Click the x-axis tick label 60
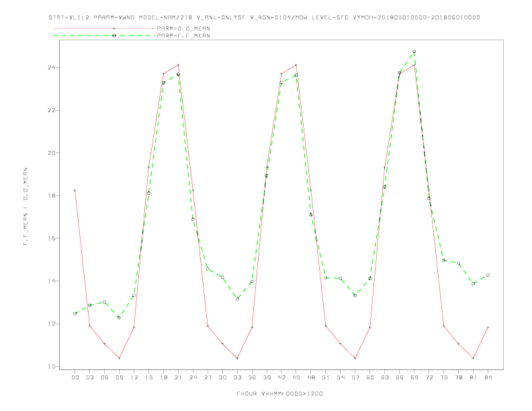The image size is (532, 411). 370,377
